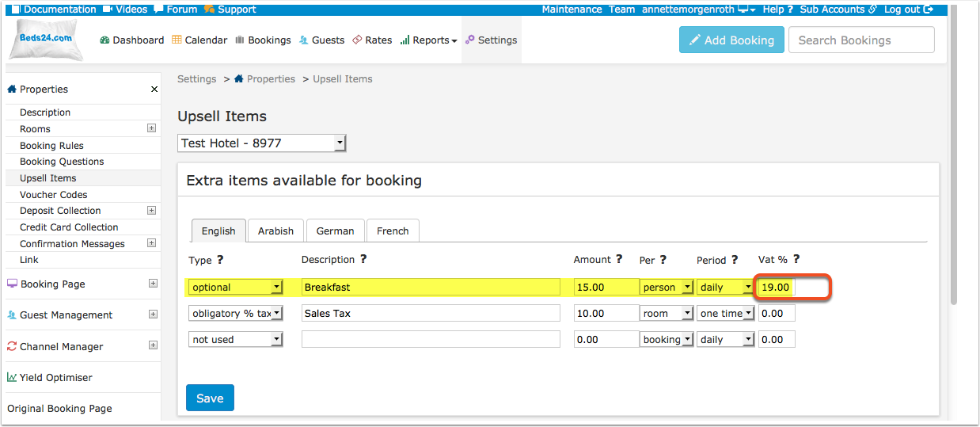Click help icon next to Amount
The height and width of the screenshot is (427, 980).
tap(619, 259)
